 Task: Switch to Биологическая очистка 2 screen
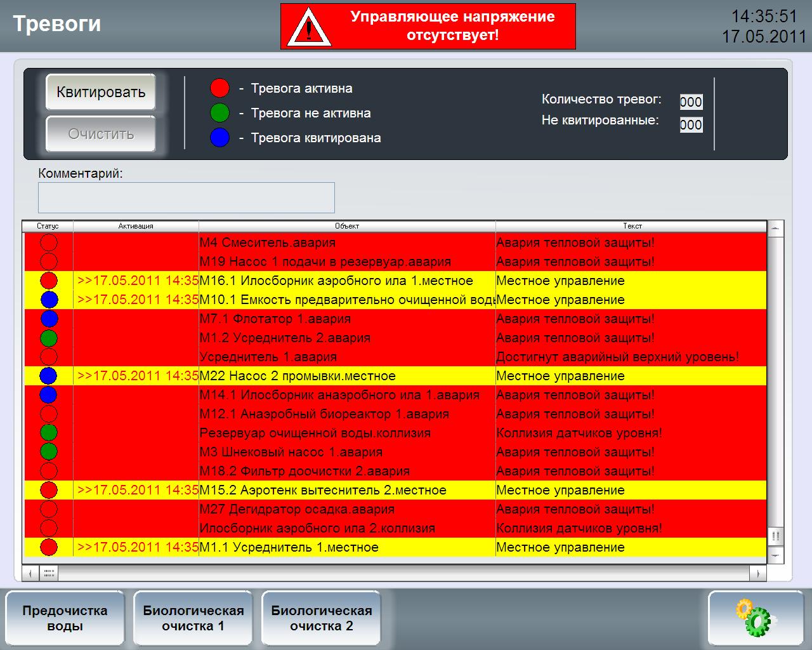coord(321,618)
